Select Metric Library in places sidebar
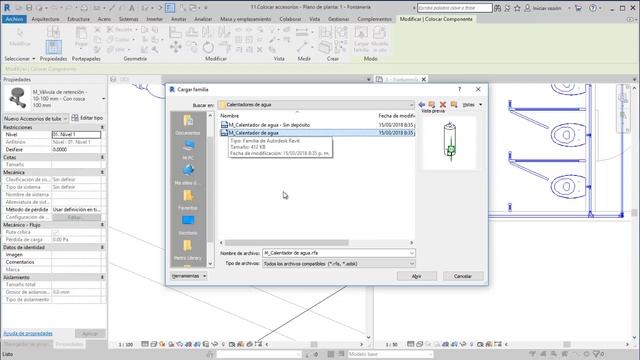 188,250
